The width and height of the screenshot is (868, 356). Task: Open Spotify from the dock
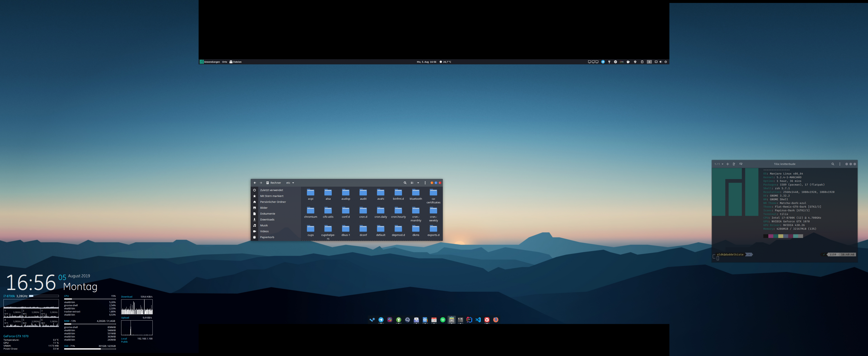442,320
